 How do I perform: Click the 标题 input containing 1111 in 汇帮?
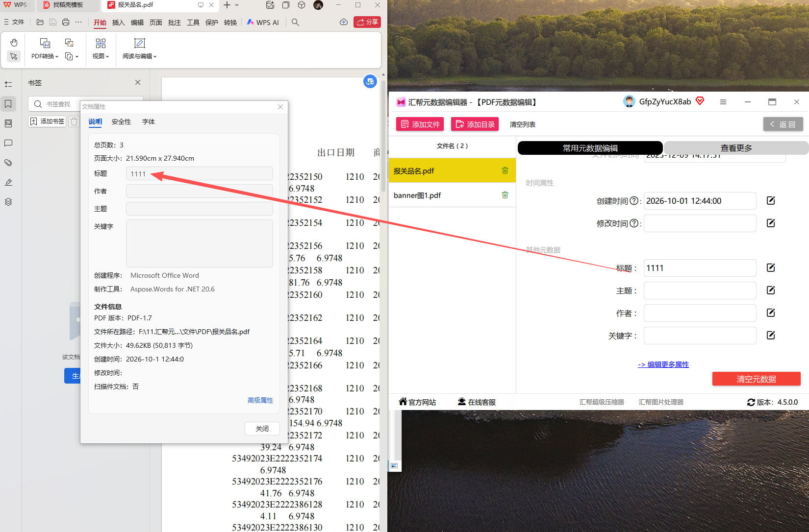(700, 268)
